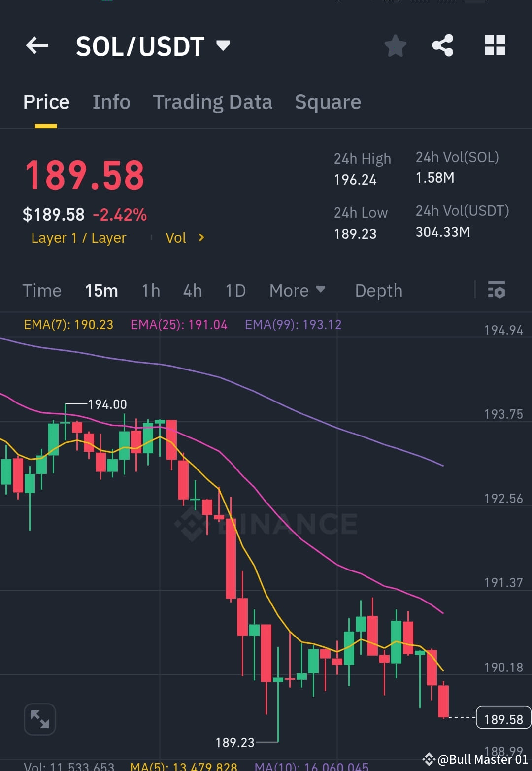
Task: Open the Square tab
Action: [328, 101]
